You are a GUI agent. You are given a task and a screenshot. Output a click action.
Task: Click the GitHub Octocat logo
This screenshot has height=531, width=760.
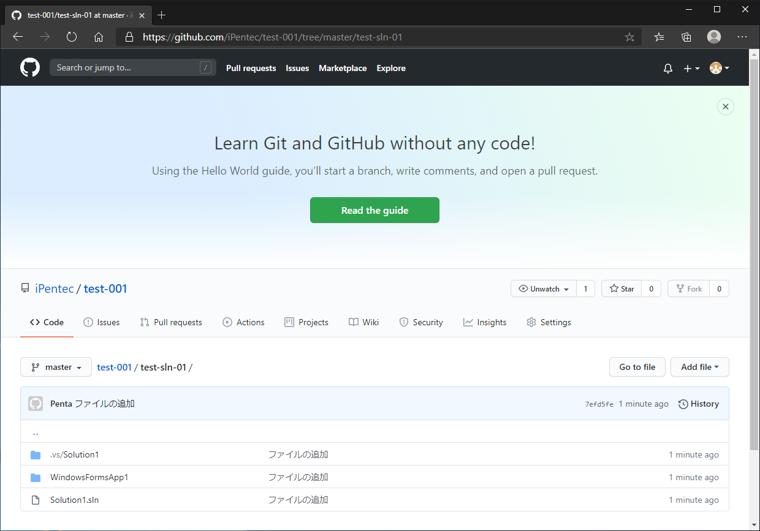point(30,68)
